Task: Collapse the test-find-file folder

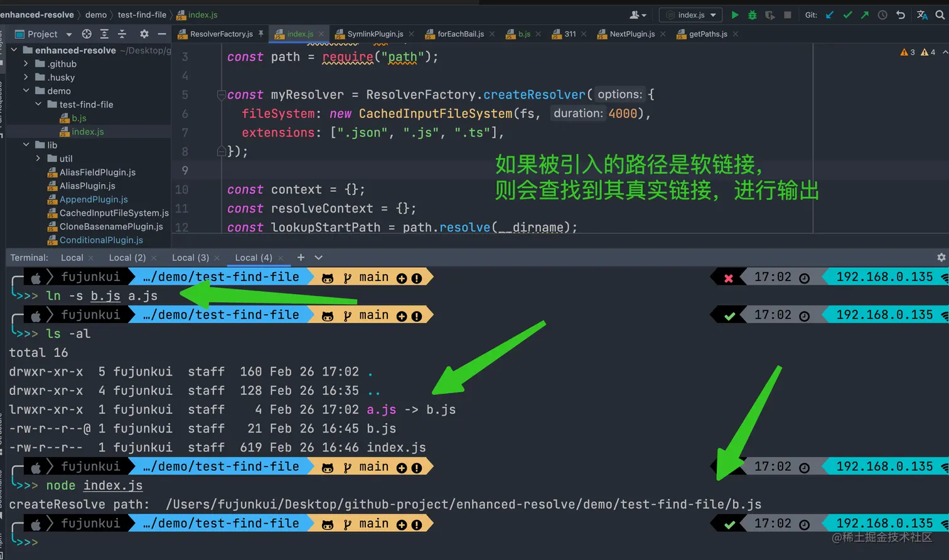Action: (x=38, y=104)
